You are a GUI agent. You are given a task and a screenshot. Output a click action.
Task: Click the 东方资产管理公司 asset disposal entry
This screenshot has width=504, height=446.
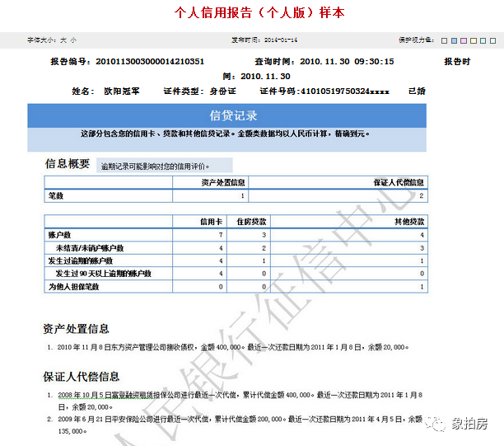[x=227, y=347]
